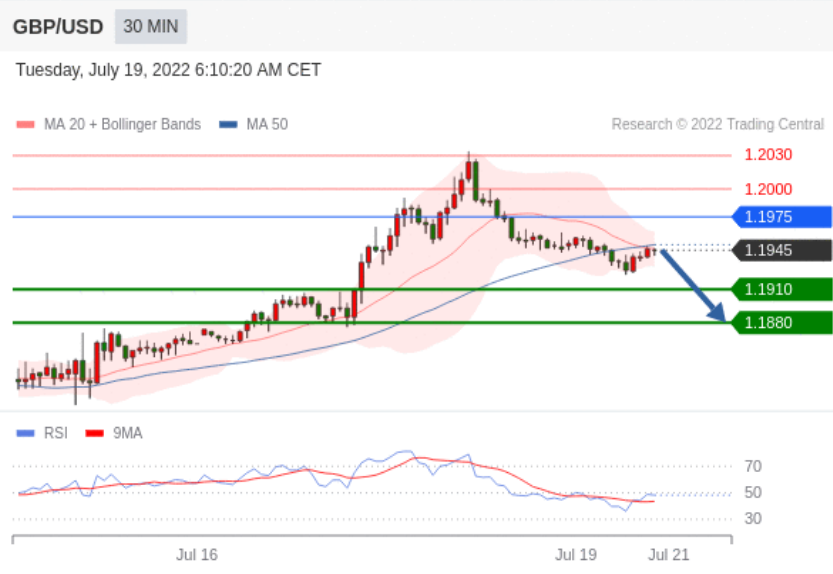Click the RSI 70 level label
Image resolution: width=833 pixels, height=574 pixels.
pyautogui.click(x=753, y=467)
